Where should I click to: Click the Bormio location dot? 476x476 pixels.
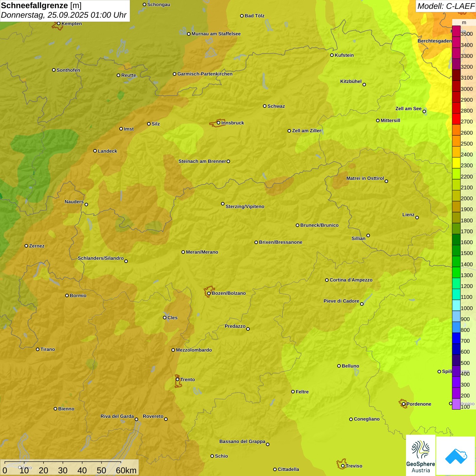pos(67,295)
